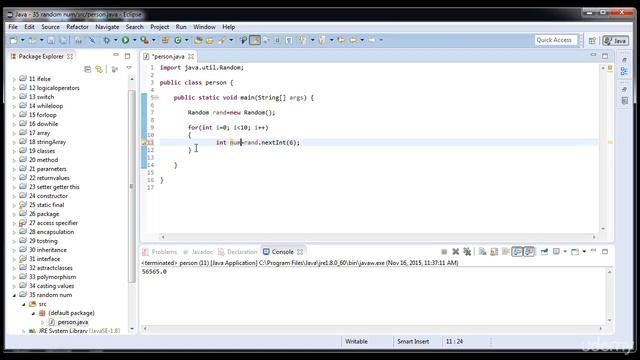Click the Java perspective button
Screen dimensions: 640x360
[x=616, y=40]
